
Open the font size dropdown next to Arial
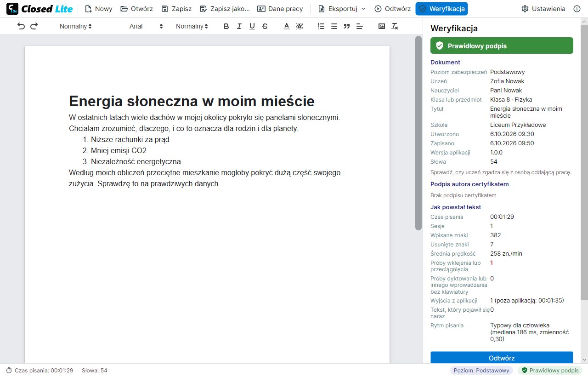[x=192, y=26]
